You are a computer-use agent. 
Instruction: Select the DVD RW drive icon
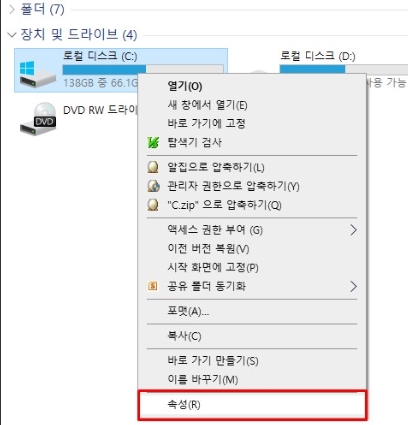38,119
